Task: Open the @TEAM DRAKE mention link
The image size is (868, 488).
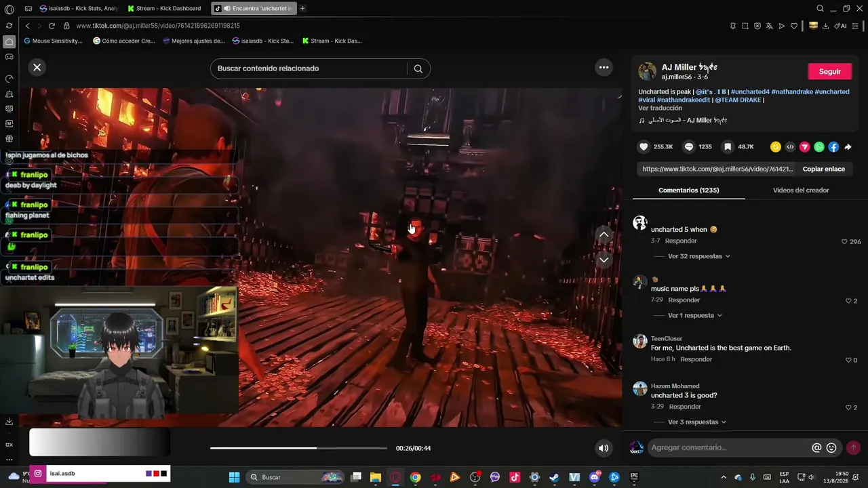Action: pos(738,100)
